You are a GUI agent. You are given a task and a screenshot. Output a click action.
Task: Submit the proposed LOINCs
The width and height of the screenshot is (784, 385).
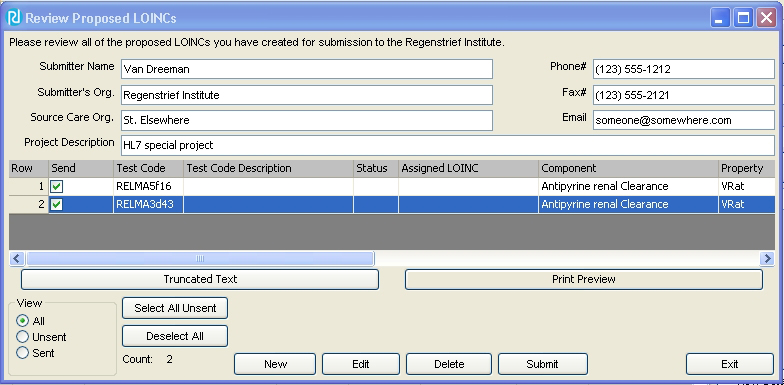(542, 364)
